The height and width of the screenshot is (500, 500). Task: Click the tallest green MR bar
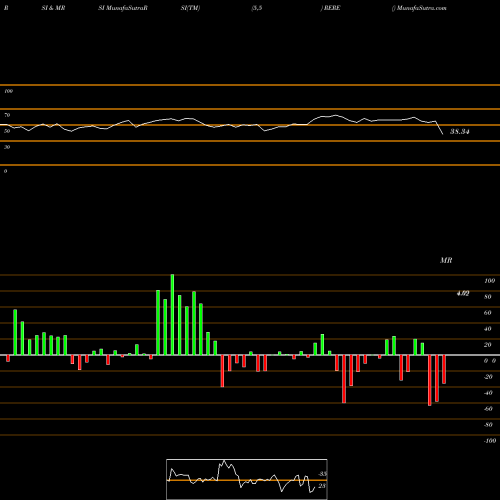point(172,315)
